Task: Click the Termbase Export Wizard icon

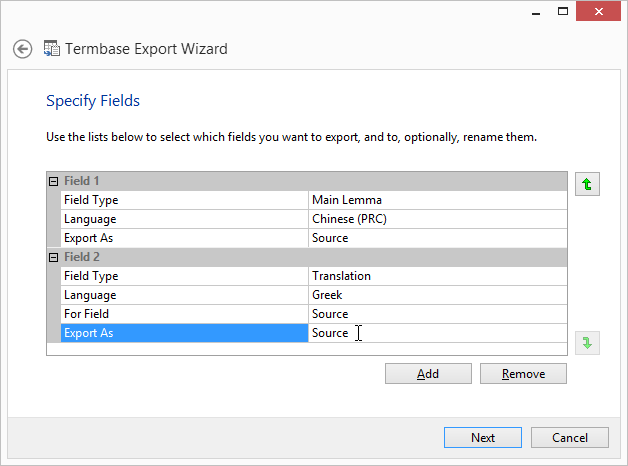Action: pos(52,48)
